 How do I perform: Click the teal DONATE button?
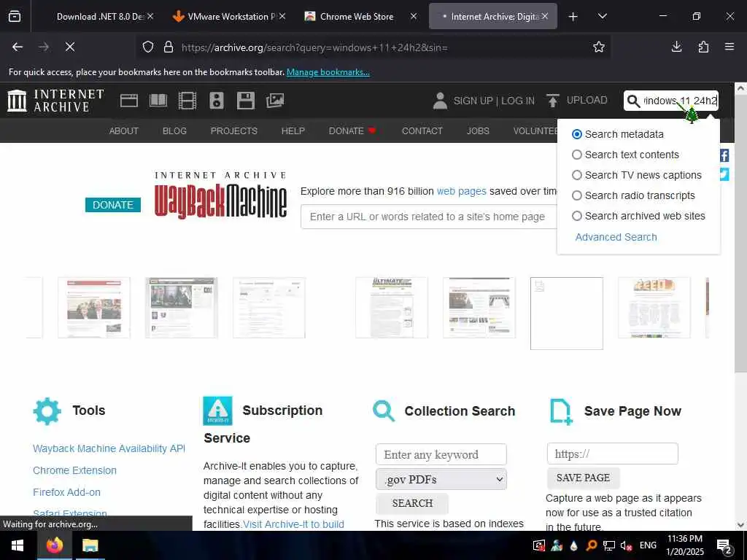coord(113,205)
